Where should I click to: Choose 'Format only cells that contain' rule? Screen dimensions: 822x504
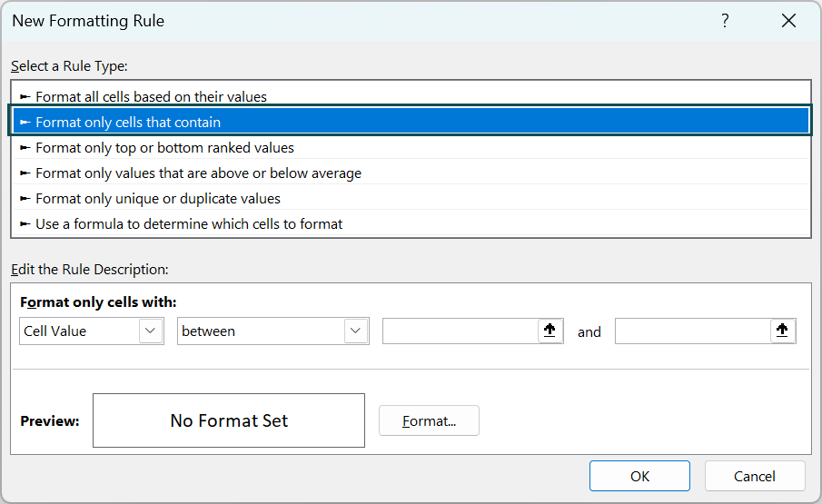point(128,122)
